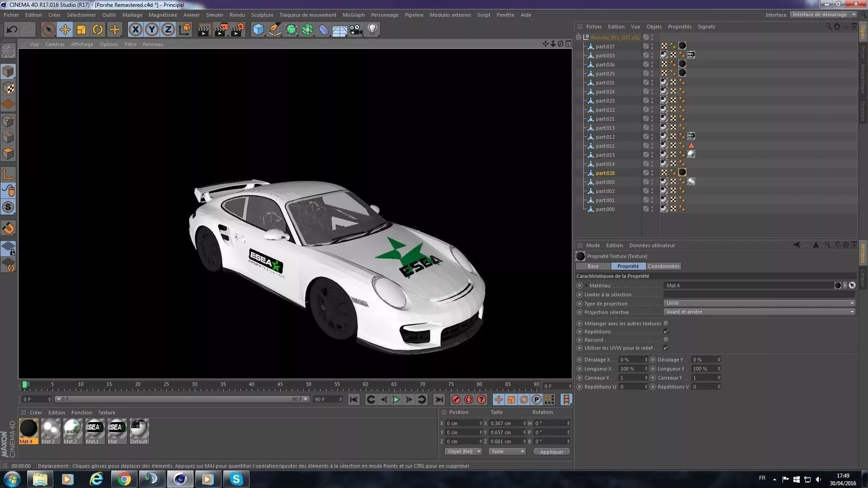The width and height of the screenshot is (868, 488).
Task: Select the Live Selection tool
Action: point(48,30)
